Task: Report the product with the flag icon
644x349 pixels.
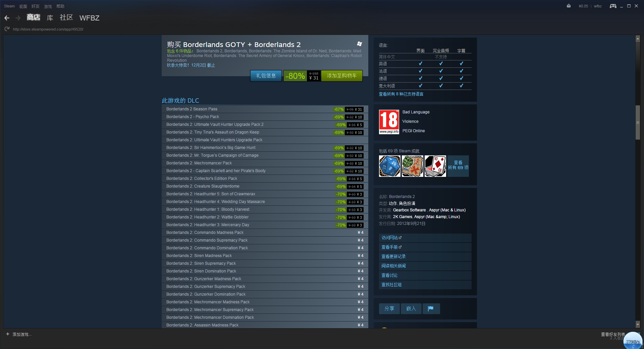Action: [x=431, y=309]
